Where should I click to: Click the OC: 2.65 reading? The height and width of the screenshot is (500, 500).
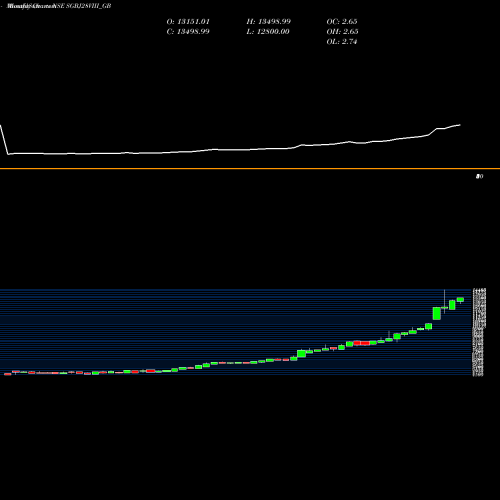point(342,22)
